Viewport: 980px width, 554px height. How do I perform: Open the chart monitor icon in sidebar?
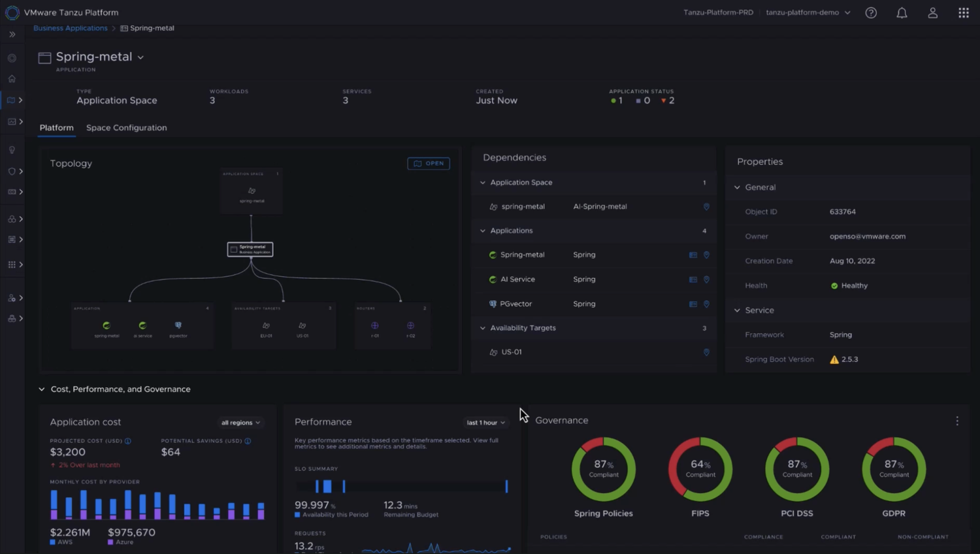[x=12, y=122]
